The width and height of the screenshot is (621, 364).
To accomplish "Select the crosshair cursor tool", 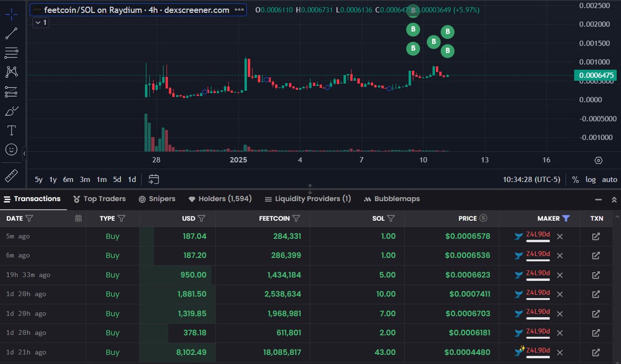I will click(x=11, y=13).
